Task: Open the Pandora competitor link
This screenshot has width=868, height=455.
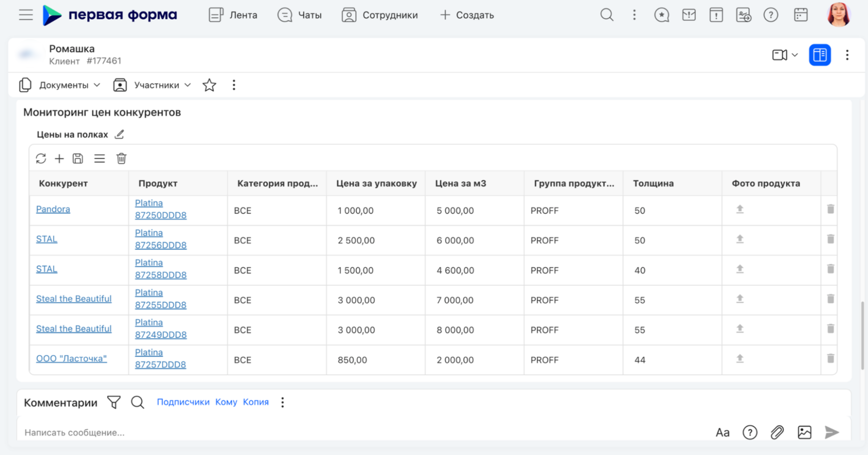Action: pyautogui.click(x=53, y=209)
